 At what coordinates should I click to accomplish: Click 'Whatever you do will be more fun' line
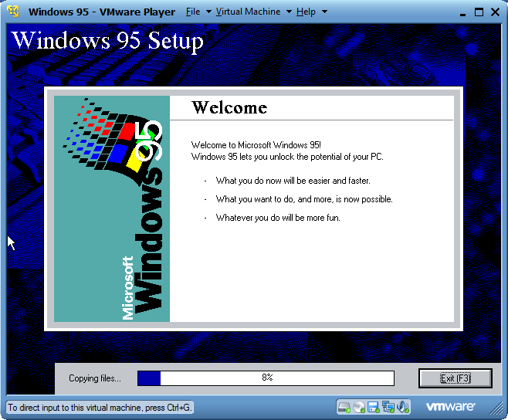point(278,218)
